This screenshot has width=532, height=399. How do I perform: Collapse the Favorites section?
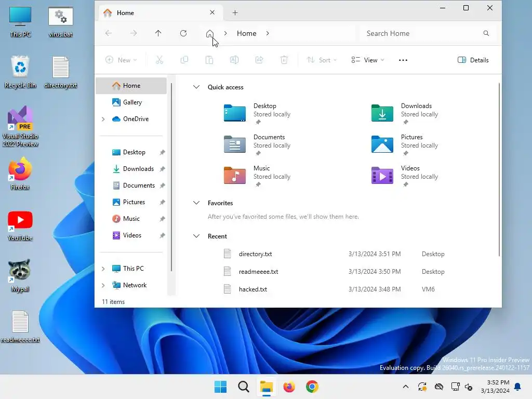[196, 203]
